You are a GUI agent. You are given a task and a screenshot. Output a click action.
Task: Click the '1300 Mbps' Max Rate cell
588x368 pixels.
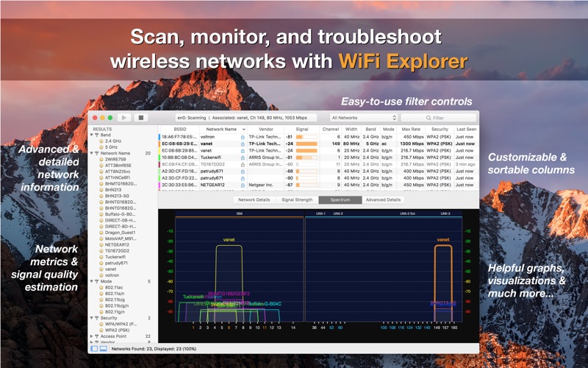(412, 144)
